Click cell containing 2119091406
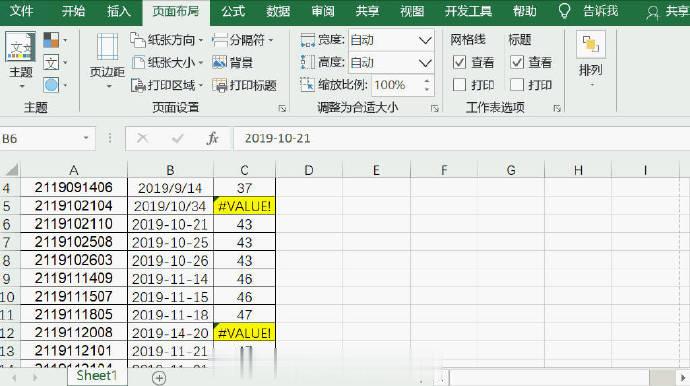The height and width of the screenshot is (386, 690). [x=73, y=188]
